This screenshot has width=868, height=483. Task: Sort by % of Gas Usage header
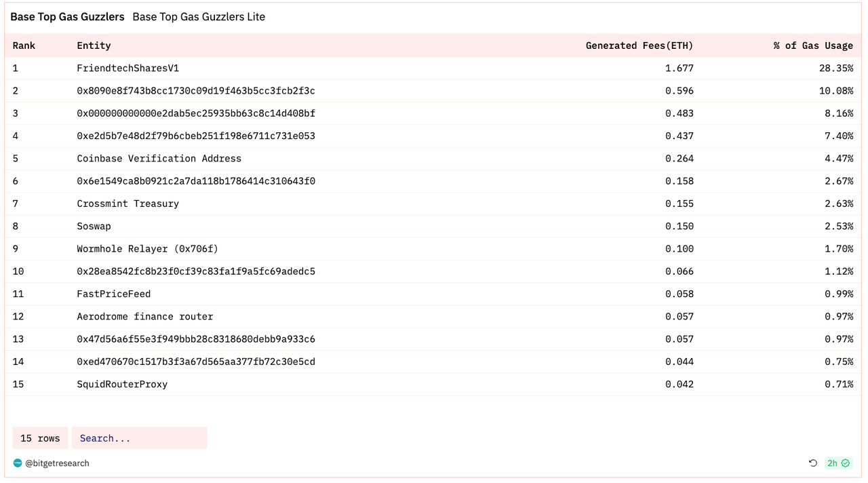pyautogui.click(x=812, y=45)
